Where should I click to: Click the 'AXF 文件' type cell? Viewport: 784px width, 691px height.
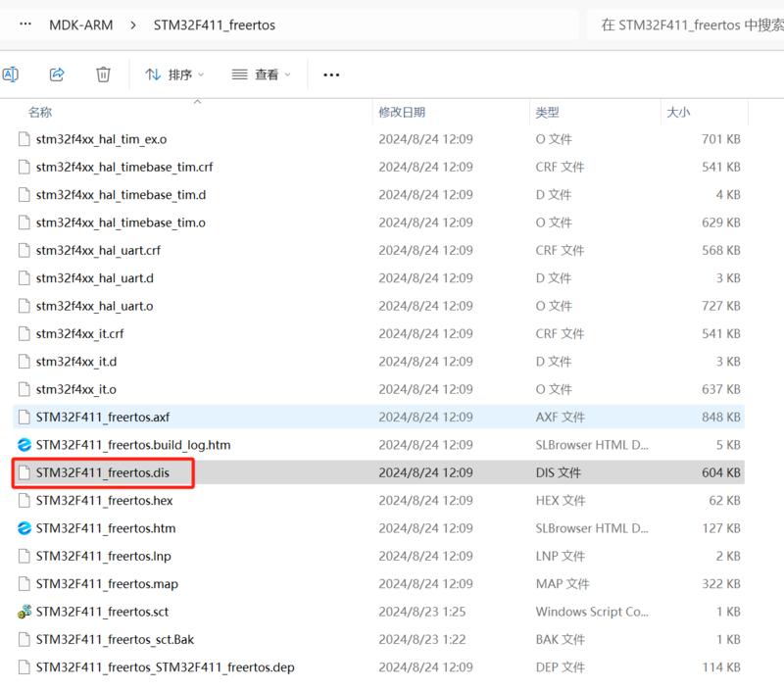point(560,417)
